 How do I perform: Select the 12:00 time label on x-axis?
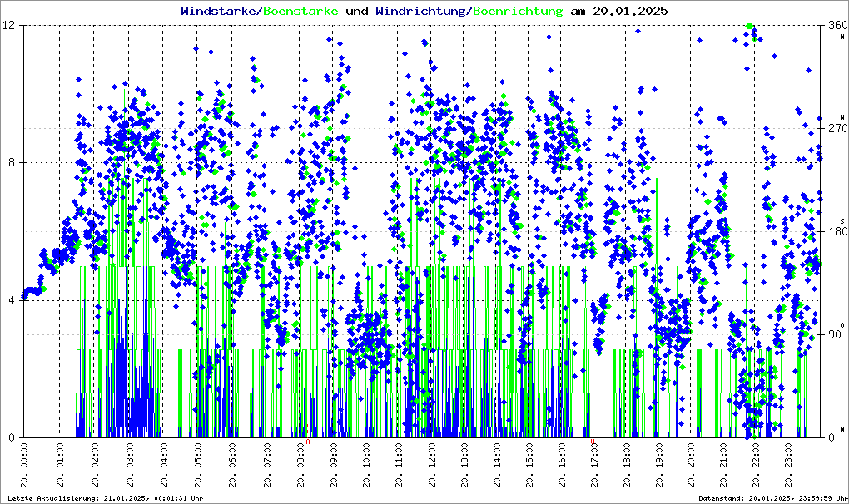tap(431, 468)
